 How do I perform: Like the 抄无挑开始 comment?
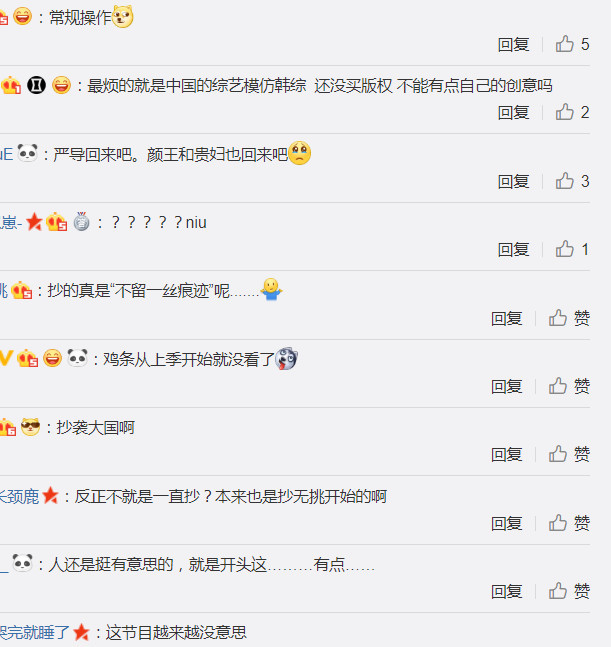point(569,523)
